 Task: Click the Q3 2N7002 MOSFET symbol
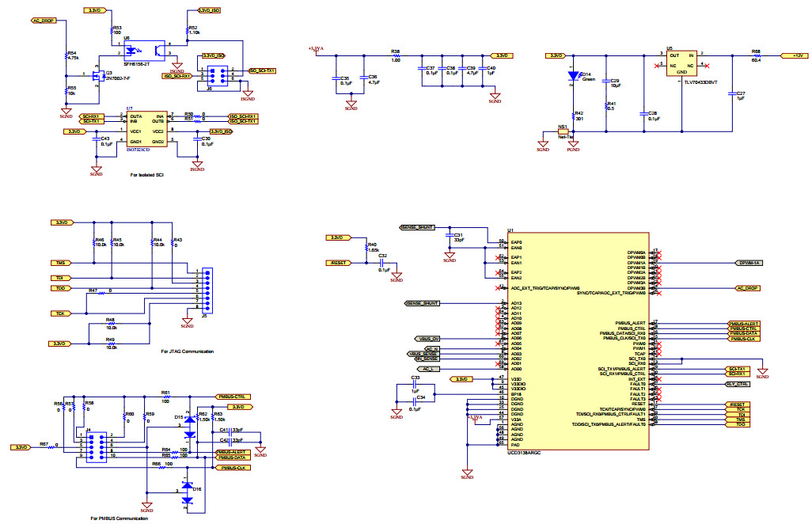[x=99, y=78]
